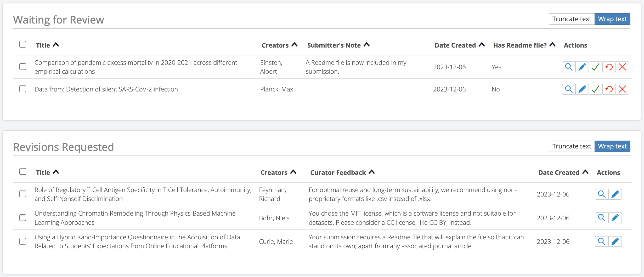Select all rows in Revisions Requested table
Viewport: 644px width, 277px height.
tap(23, 172)
